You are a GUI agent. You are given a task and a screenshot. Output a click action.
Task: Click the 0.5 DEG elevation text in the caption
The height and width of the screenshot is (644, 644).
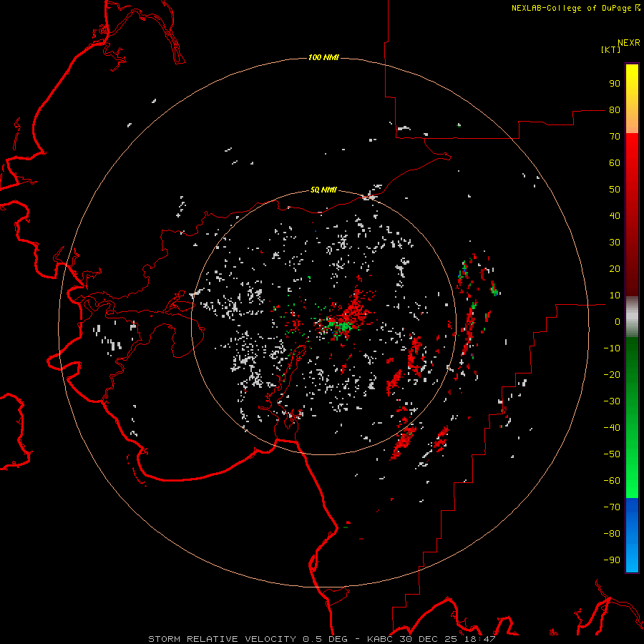click(325, 639)
